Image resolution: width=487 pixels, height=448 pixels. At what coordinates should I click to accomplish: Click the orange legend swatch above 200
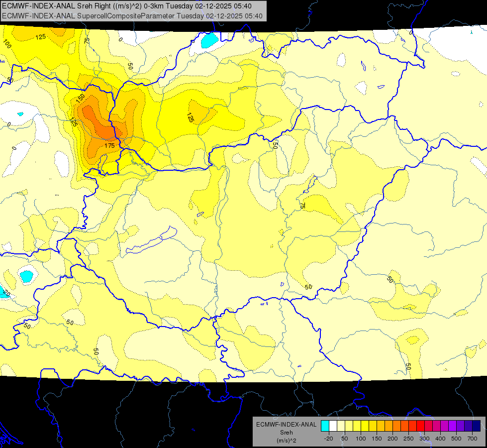(x=396, y=426)
